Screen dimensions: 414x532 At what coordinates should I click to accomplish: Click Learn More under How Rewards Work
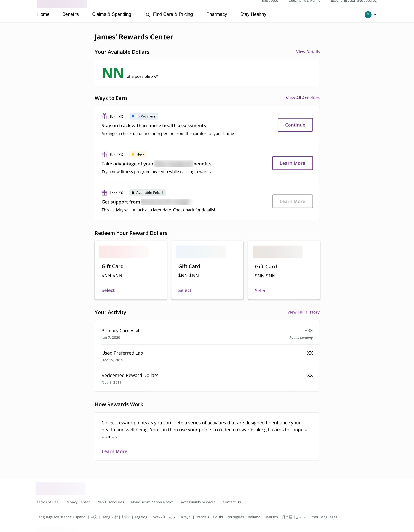click(x=114, y=451)
